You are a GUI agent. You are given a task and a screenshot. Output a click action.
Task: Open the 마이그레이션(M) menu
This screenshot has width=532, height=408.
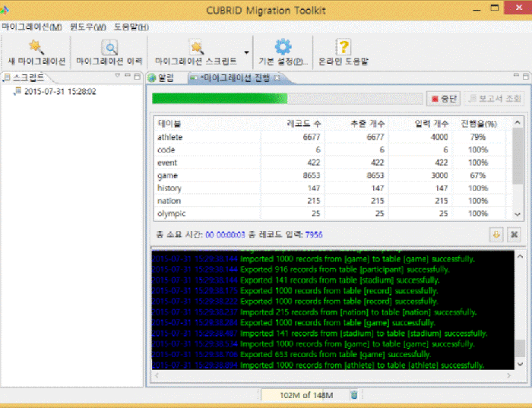[x=32, y=26]
